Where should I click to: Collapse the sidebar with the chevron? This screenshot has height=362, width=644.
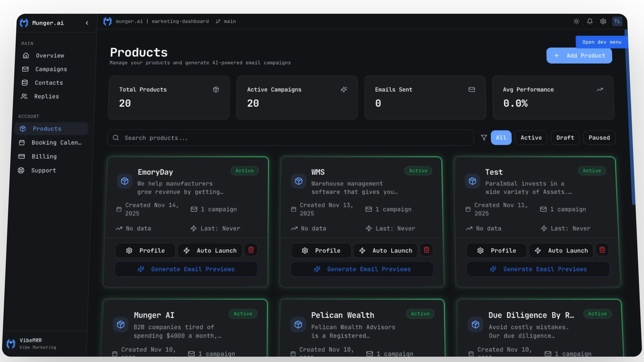pyautogui.click(x=87, y=23)
